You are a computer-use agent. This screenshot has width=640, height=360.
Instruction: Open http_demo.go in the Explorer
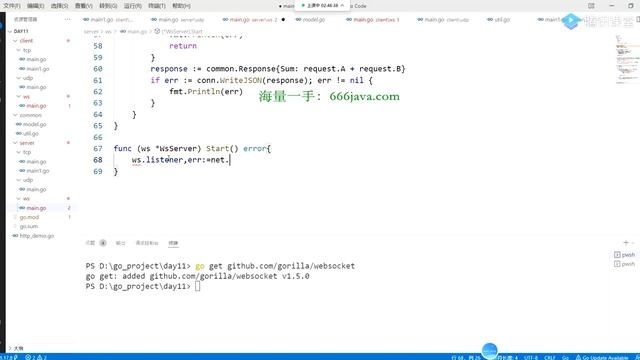[36, 236]
